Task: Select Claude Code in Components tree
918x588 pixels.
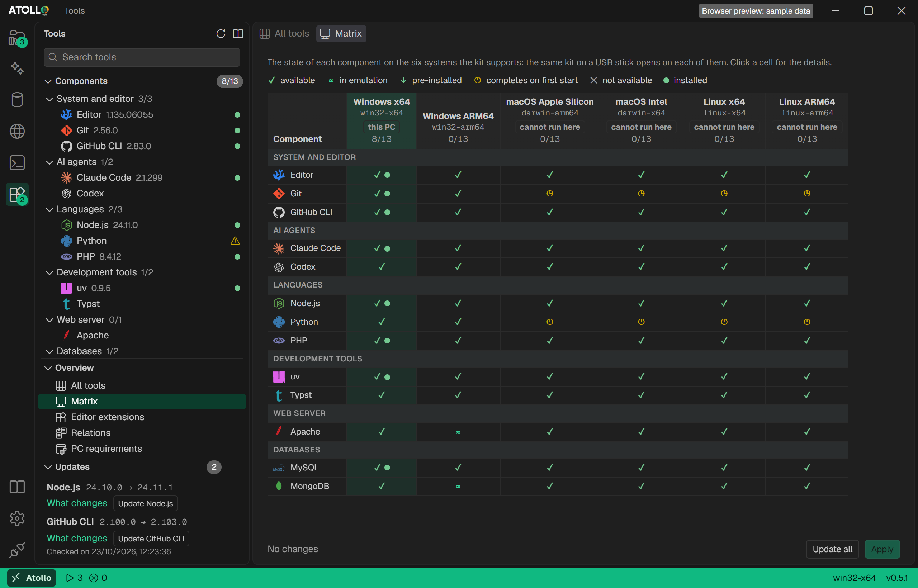Action: click(x=142, y=178)
